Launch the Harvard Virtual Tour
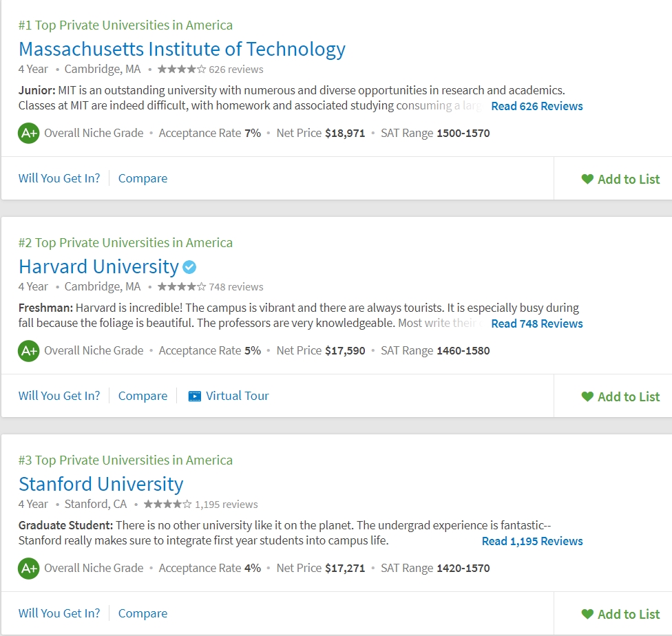672x636 pixels. tap(229, 396)
